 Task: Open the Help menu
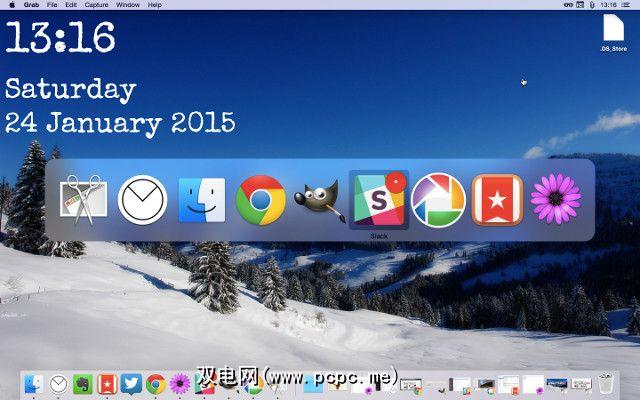coord(155,5)
